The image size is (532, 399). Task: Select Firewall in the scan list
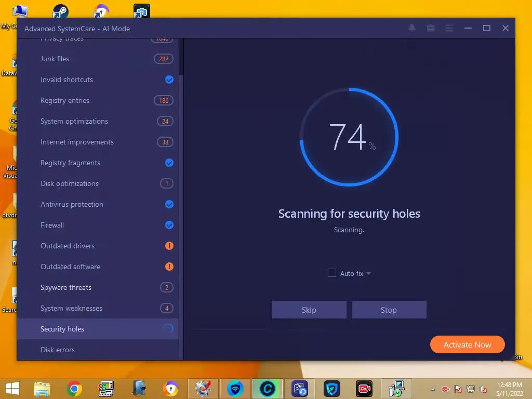pos(98,225)
